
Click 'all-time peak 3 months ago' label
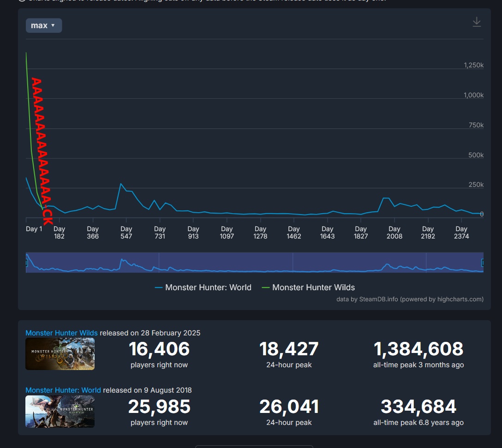(x=418, y=365)
